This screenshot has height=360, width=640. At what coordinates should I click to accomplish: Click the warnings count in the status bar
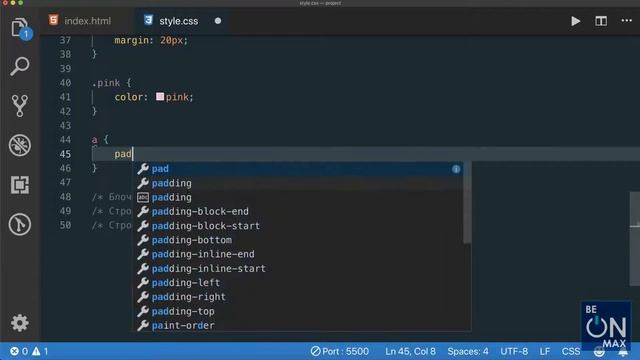40,351
